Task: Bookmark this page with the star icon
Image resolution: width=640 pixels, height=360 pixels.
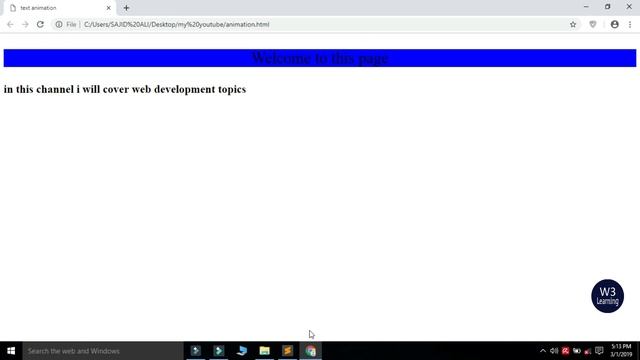Action: tap(573, 24)
